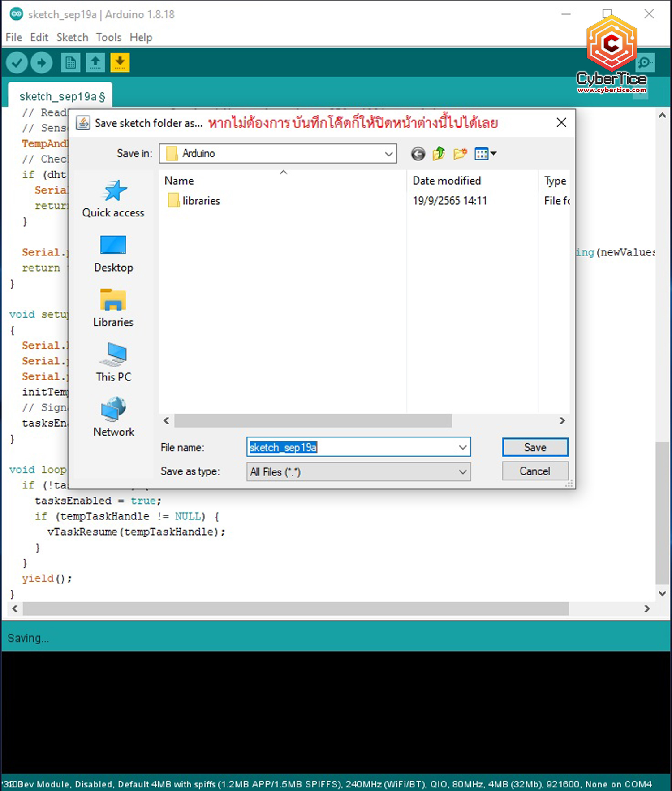The image size is (672, 791).
Task: Open the Tools menu
Action: pyautogui.click(x=108, y=37)
